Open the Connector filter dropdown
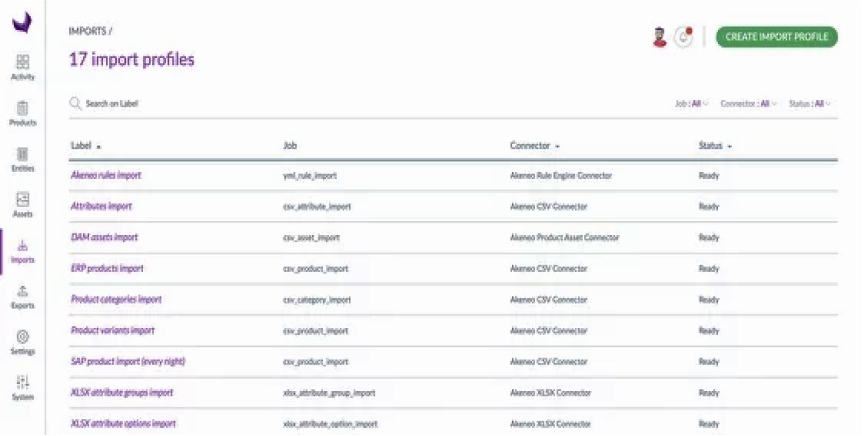This screenshot has height=436, width=862. 748,103
